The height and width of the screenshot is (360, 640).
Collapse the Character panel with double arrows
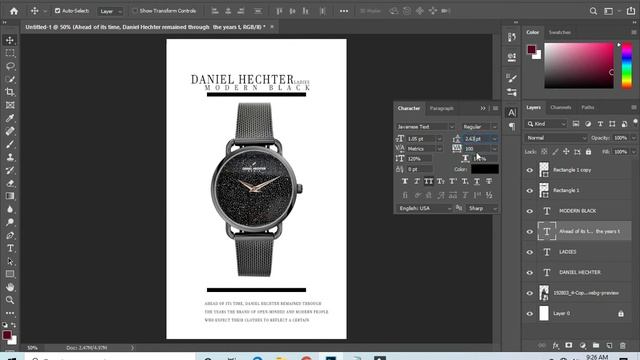coord(483,109)
